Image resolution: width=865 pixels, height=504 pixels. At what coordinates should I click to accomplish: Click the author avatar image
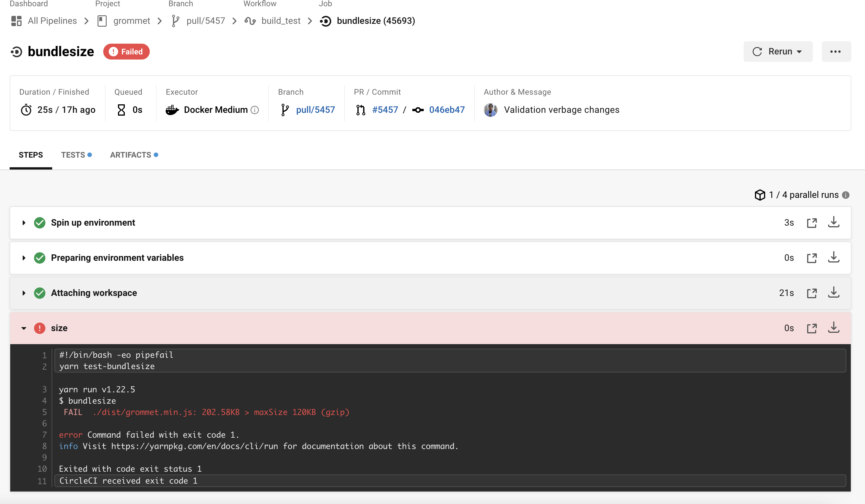click(491, 110)
